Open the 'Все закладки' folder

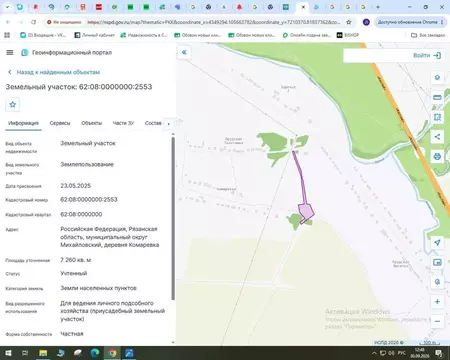pyautogui.click(x=428, y=35)
